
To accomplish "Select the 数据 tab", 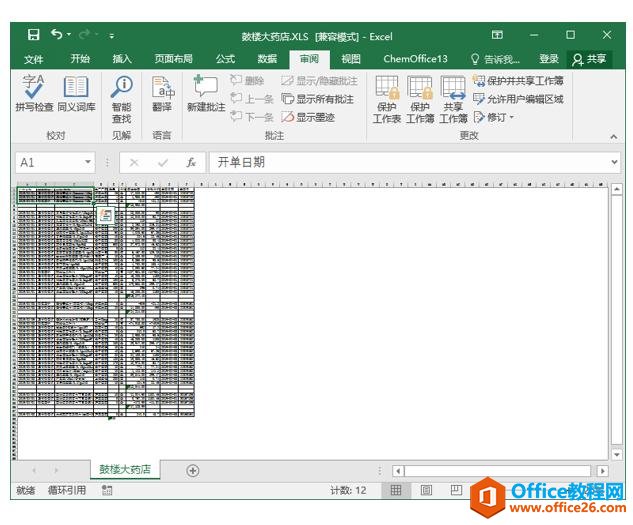I will [x=267, y=59].
